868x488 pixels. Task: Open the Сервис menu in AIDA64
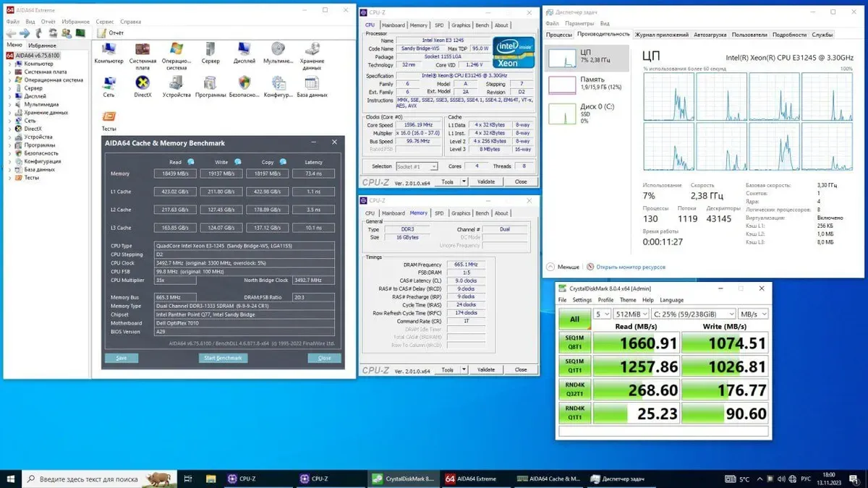tap(105, 22)
